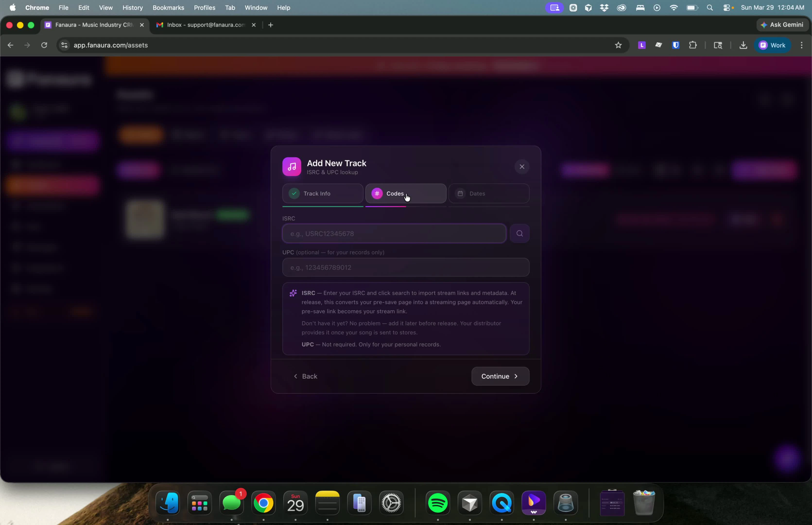Image resolution: width=812 pixels, height=525 pixels.
Task: Switch to the Track Info step
Action: tap(322, 193)
